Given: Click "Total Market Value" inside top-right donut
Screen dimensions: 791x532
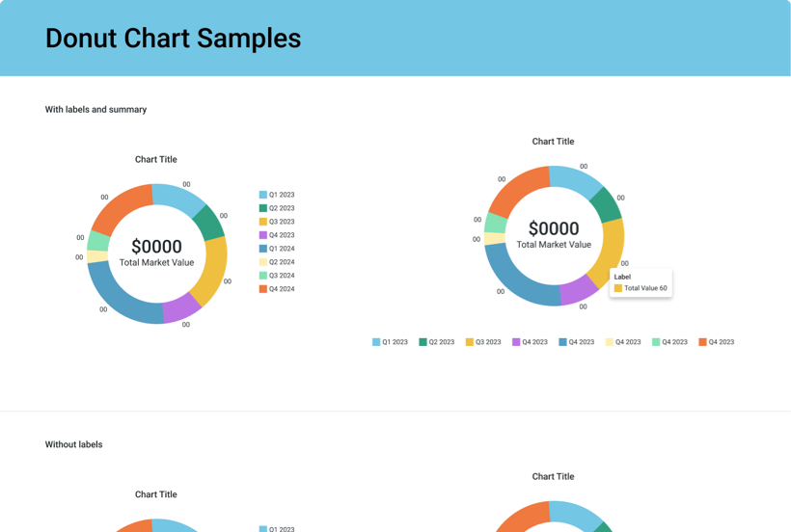Looking at the screenshot, I should point(554,245).
